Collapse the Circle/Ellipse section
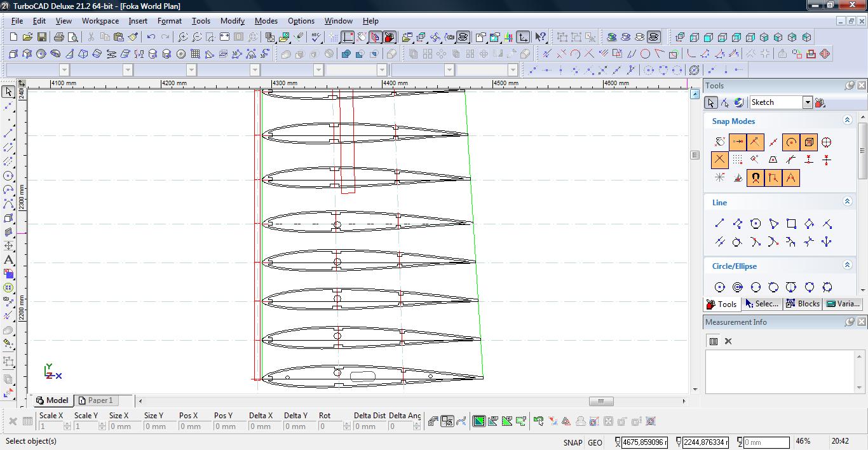The image size is (868, 450). [847, 265]
